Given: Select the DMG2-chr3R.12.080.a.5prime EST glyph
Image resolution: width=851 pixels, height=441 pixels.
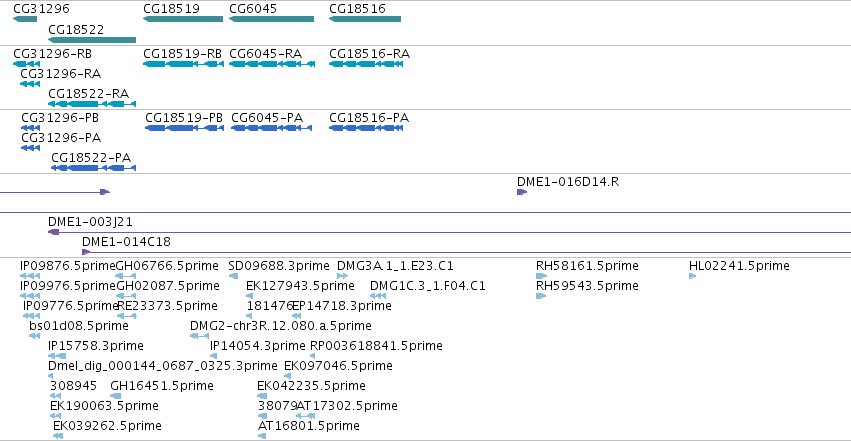Looking at the screenshot, I should click(200, 336).
